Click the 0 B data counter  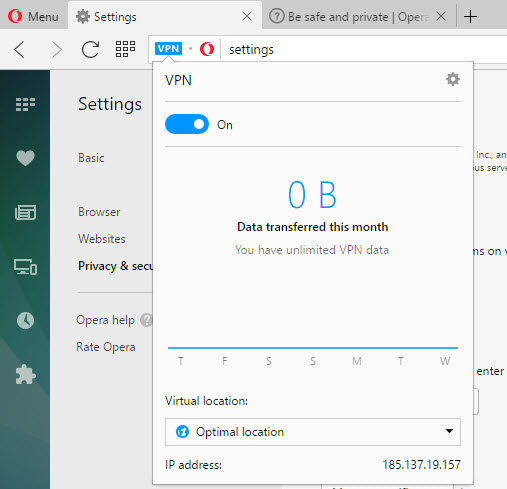[312, 195]
